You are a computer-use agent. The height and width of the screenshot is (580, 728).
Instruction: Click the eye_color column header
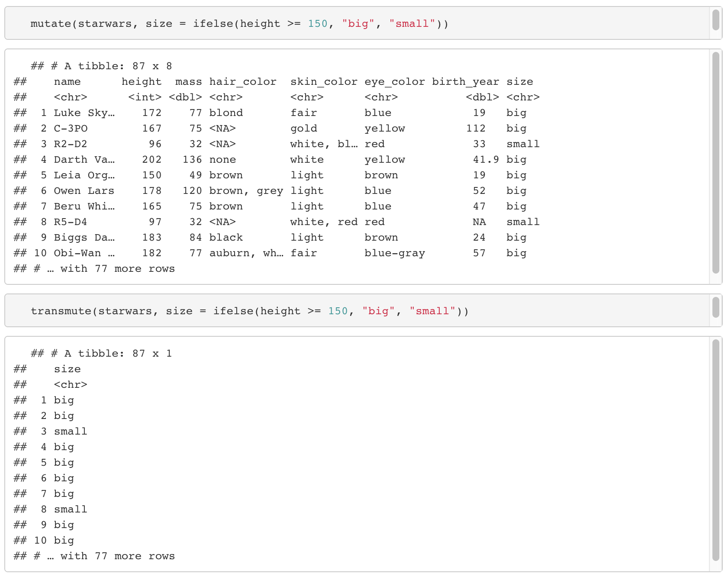click(395, 81)
